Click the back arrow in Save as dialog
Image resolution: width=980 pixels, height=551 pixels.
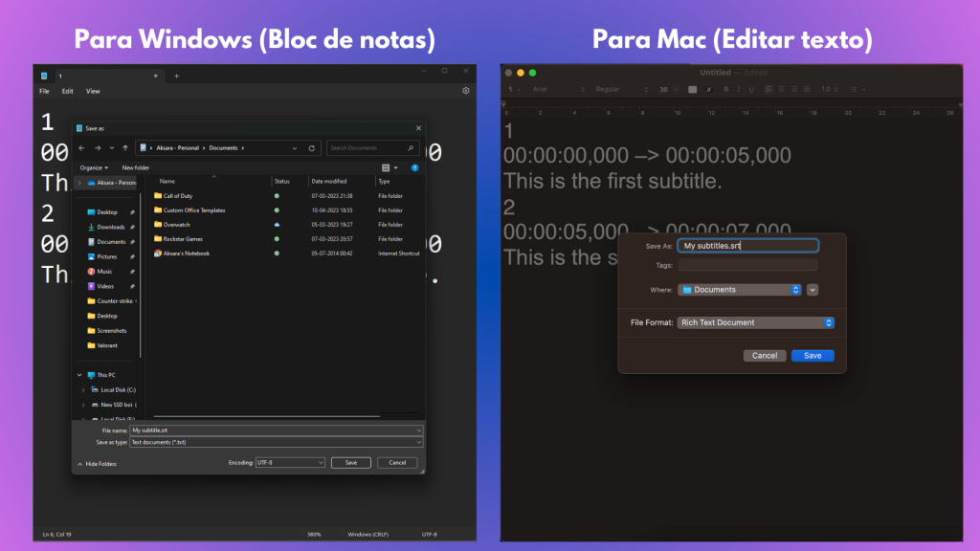pos(81,148)
